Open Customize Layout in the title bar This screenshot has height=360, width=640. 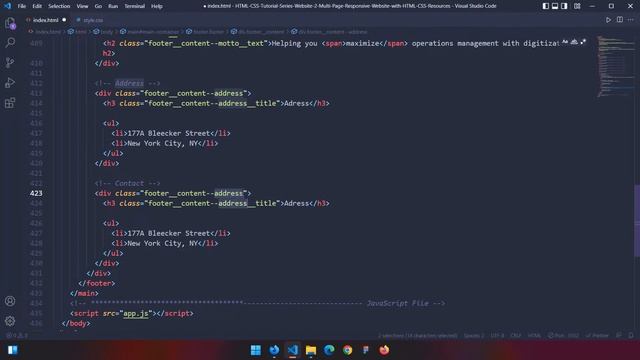(x=577, y=6)
